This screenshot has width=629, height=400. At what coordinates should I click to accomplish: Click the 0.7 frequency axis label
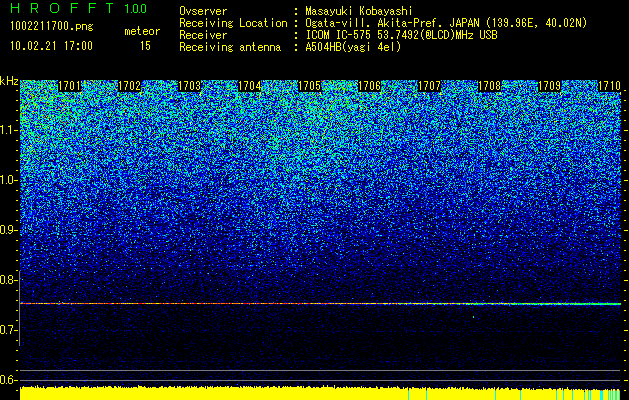[8, 330]
